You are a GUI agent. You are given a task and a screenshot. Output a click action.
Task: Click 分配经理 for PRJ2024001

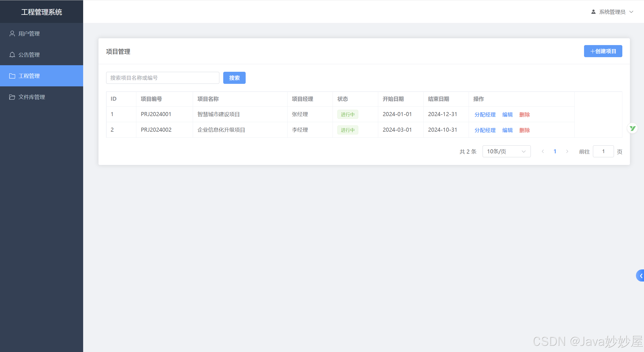click(x=485, y=115)
